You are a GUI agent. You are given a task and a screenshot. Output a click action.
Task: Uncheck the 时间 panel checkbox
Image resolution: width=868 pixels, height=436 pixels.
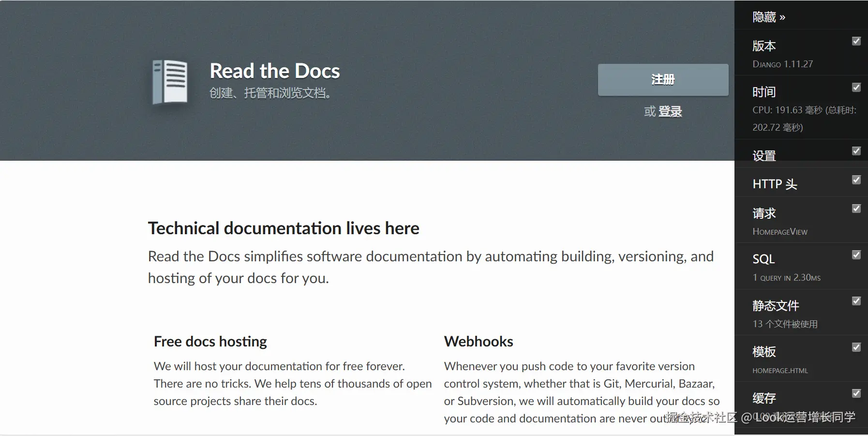point(856,88)
